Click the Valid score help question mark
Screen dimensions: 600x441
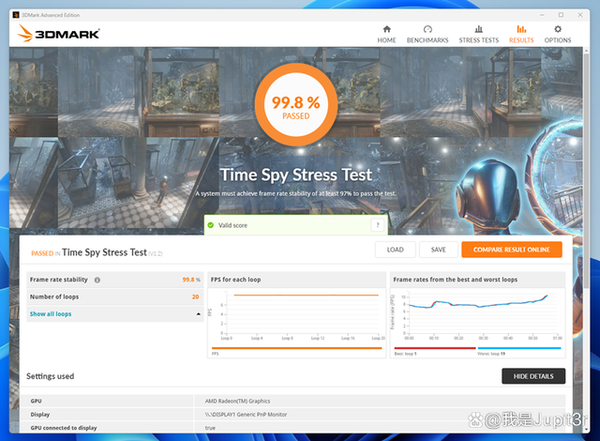[377, 226]
